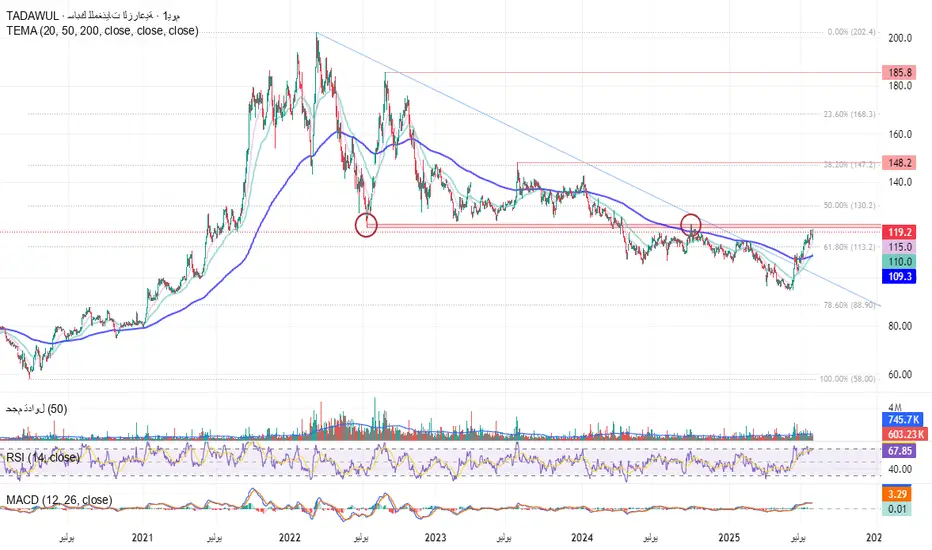
Task: Click the volume (50) indicator legend
Action: (x=37, y=409)
